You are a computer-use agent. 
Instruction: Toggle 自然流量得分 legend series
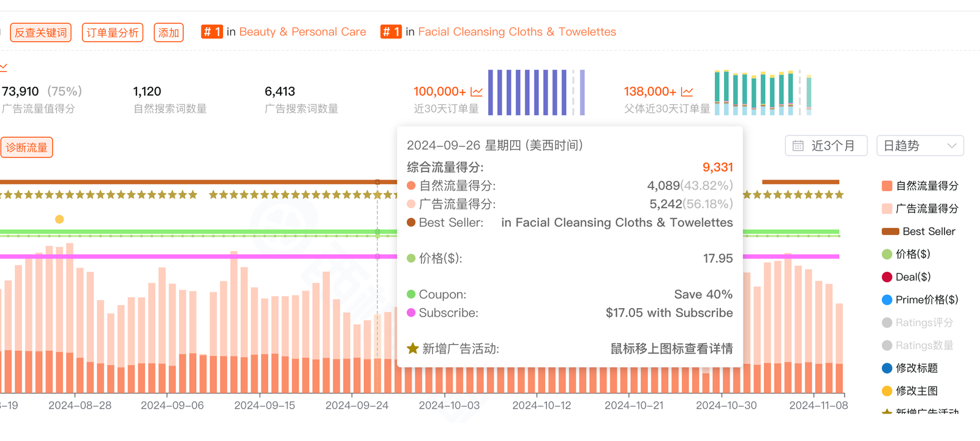coord(920,186)
